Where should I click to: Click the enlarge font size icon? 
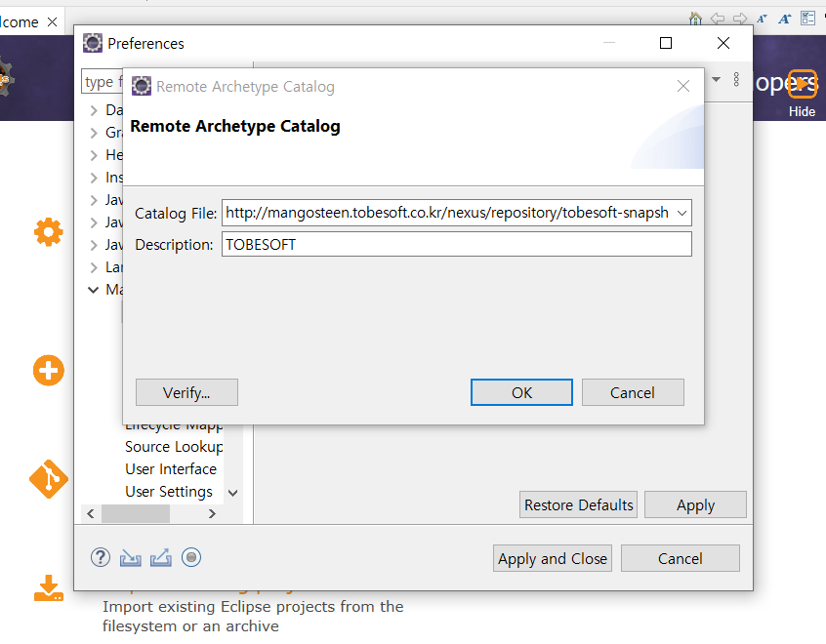coord(785,19)
